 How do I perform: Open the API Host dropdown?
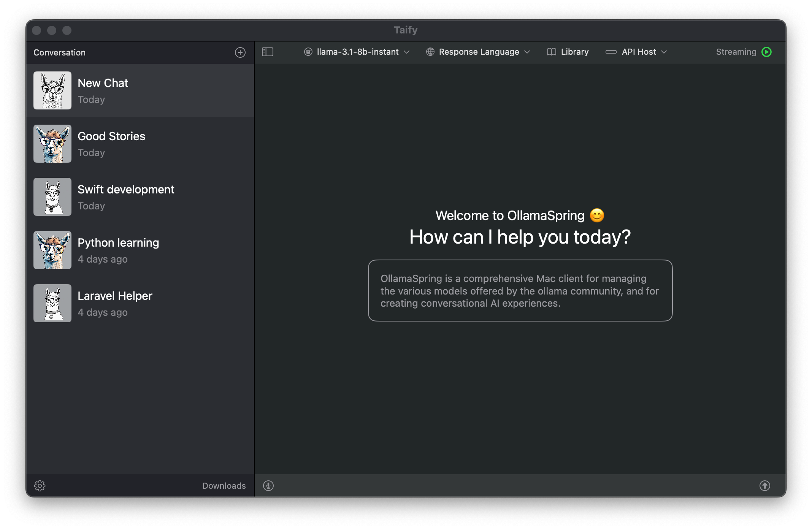[636, 52]
